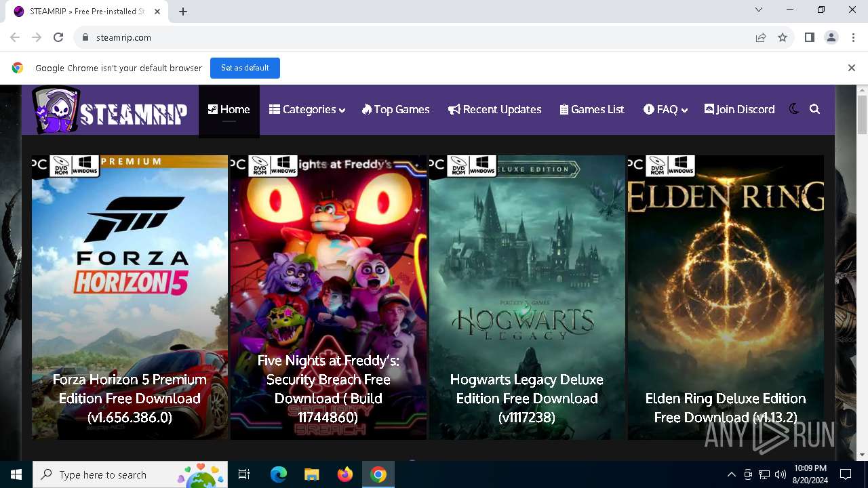The height and width of the screenshot is (488, 868).
Task: Open the Join Discord link
Action: click(739, 109)
